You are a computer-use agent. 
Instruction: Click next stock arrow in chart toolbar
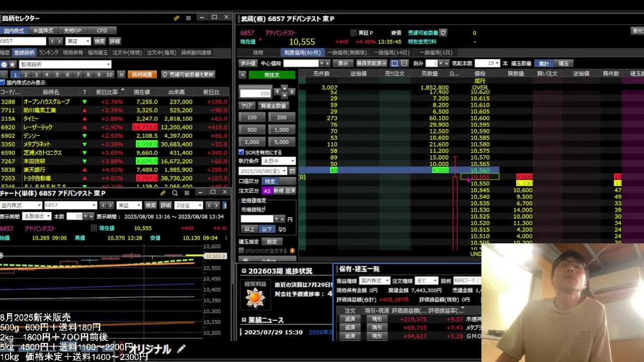coord(111,205)
